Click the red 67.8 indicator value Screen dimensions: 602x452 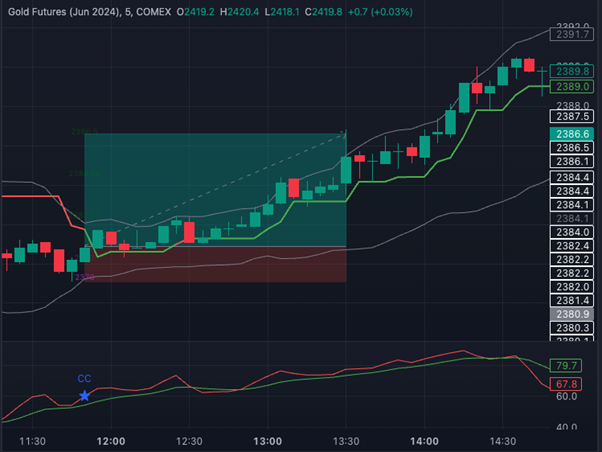[566, 384]
